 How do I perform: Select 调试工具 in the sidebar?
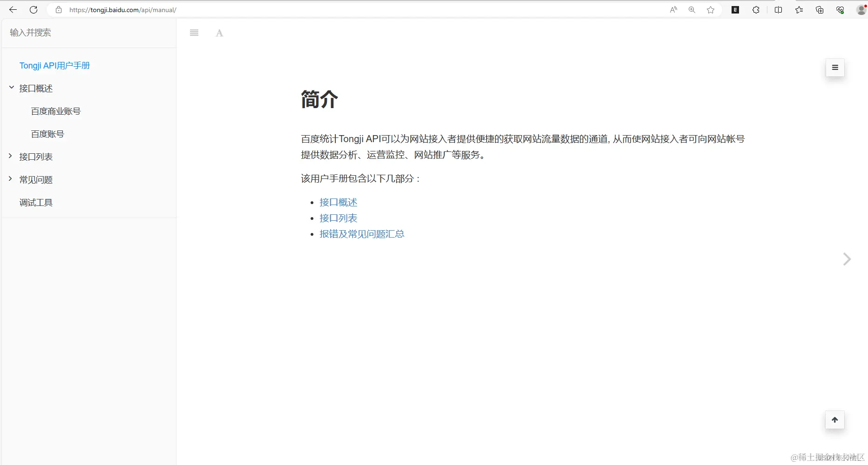[x=36, y=202]
